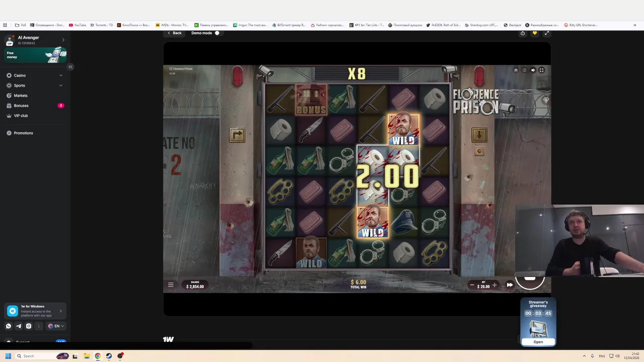Click the small red-dot button
This screenshot has width=644, height=362.
click(x=479, y=151)
